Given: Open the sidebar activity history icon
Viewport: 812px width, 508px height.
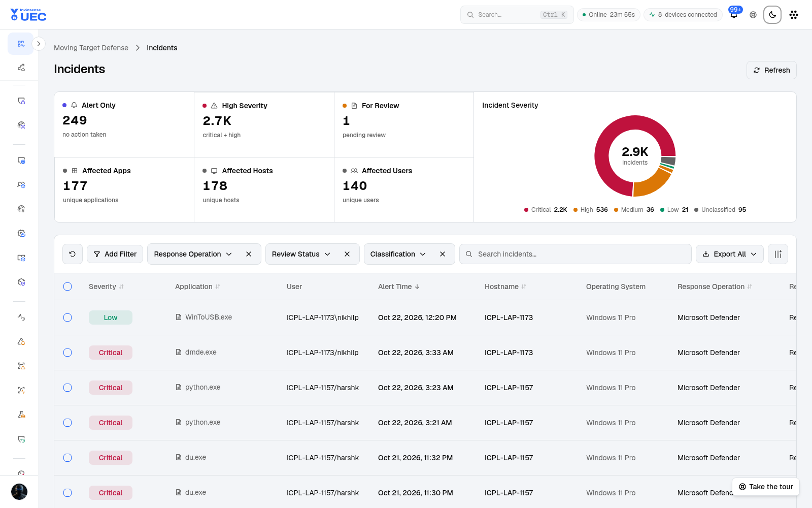Looking at the screenshot, I should [x=21, y=317].
